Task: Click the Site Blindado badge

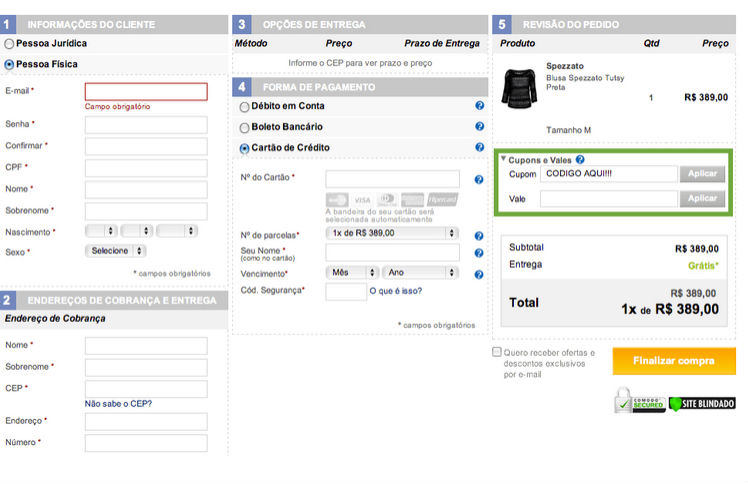Action: pyautogui.click(x=702, y=403)
